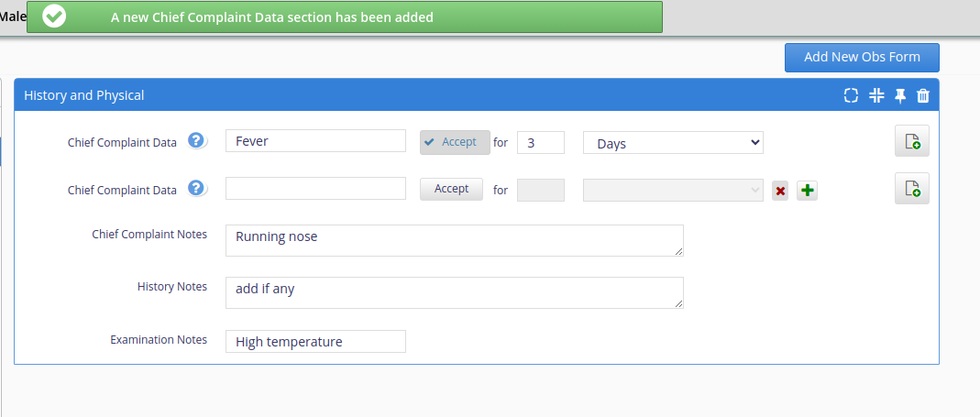Click the Chief Complaint Notes text area
The image size is (980, 417).
click(455, 241)
